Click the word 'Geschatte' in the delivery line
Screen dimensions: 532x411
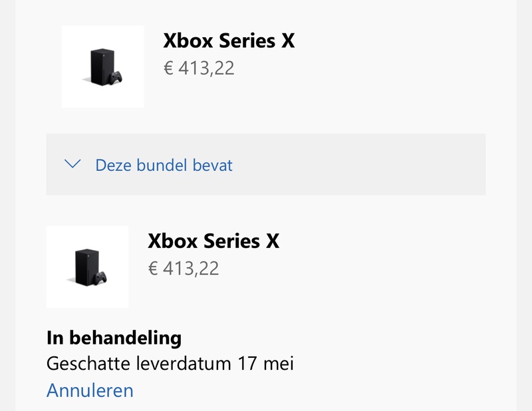[x=88, y=364]
